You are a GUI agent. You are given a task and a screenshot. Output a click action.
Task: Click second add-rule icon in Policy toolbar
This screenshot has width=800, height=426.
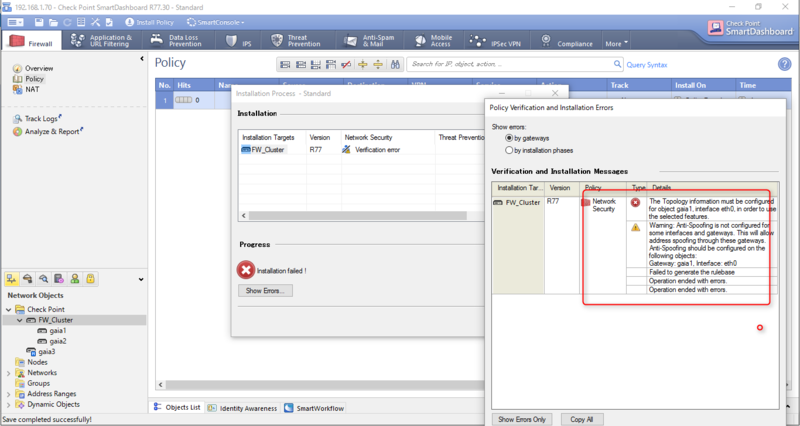301,64
